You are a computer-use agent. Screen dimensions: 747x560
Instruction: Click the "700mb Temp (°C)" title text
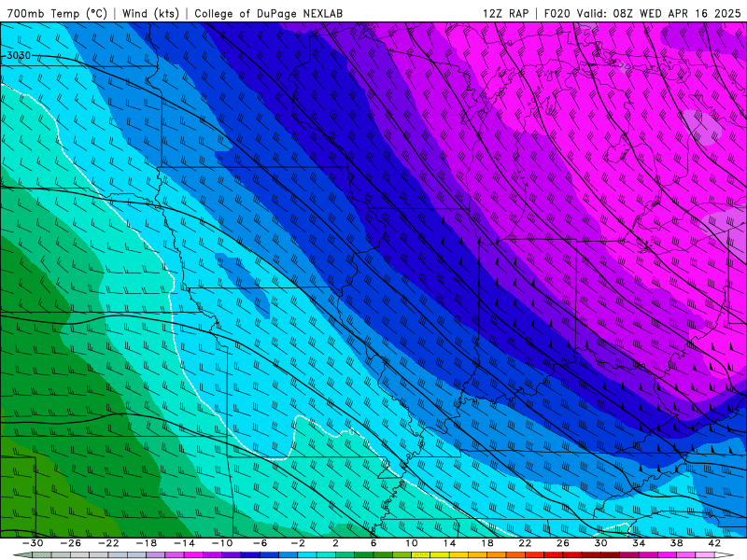point(57,13)
